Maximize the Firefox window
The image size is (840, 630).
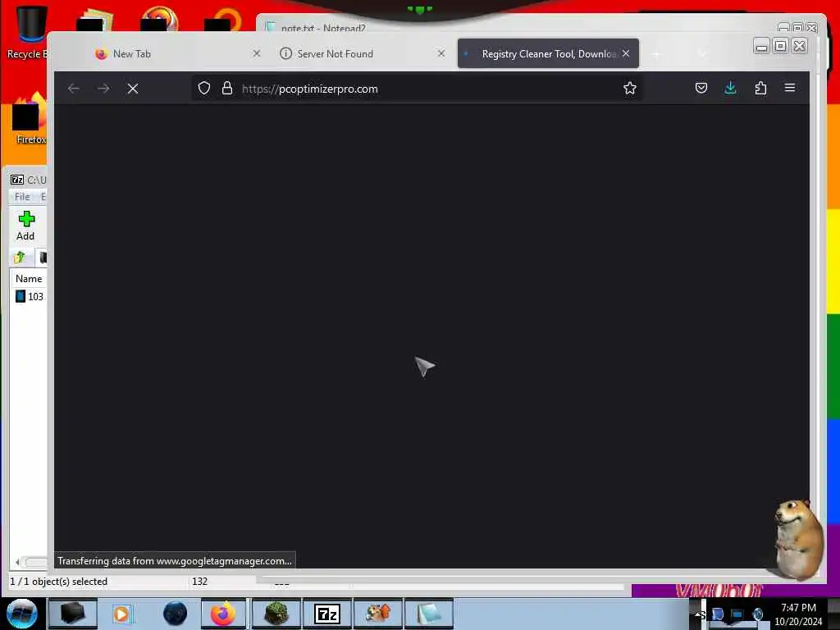[x=781, y=46]
